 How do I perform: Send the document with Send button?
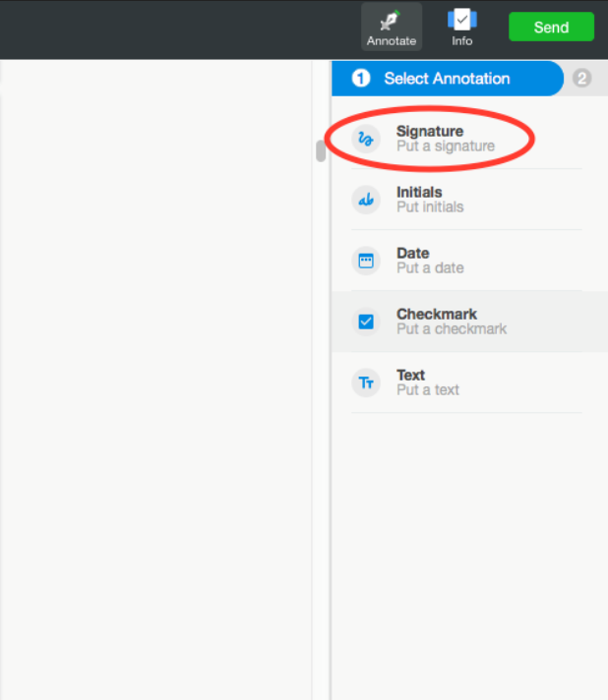click(x=551, y=27)
